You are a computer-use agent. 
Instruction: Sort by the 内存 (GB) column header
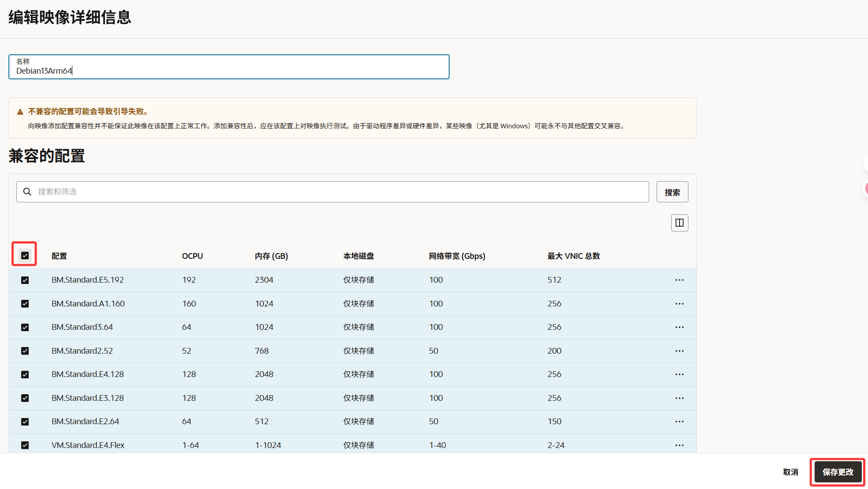click(x=271, y=256)
